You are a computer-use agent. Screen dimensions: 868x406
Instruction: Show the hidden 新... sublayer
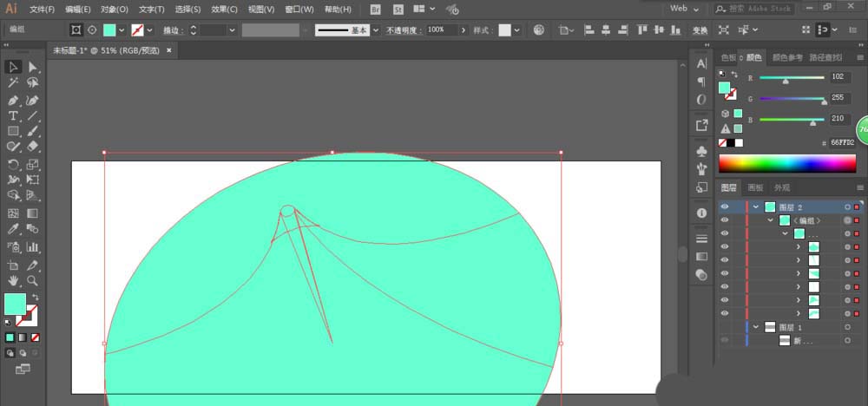pos(725,340)
